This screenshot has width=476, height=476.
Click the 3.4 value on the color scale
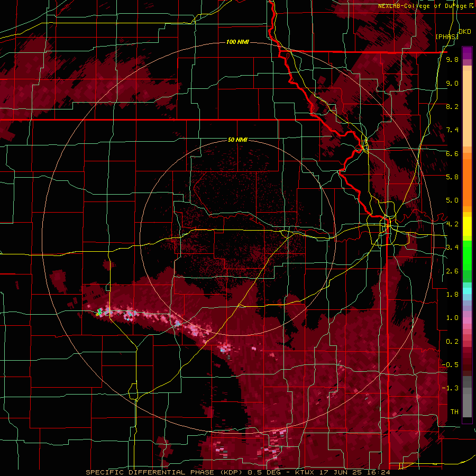(452, 248)
